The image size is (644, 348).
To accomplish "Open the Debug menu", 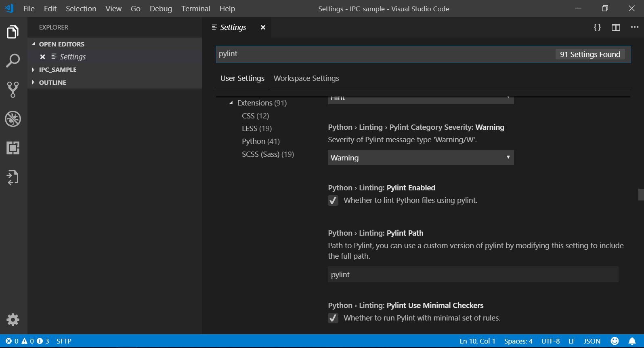I will (x=161, y=8).
